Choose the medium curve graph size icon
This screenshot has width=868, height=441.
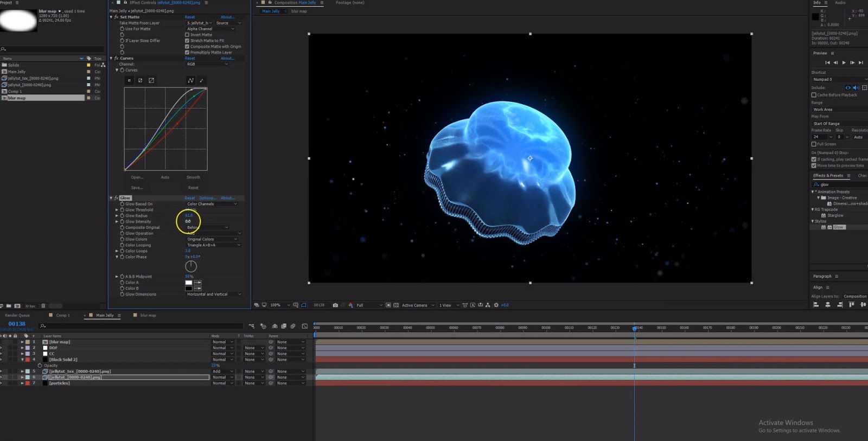click(x=140, y=80)
